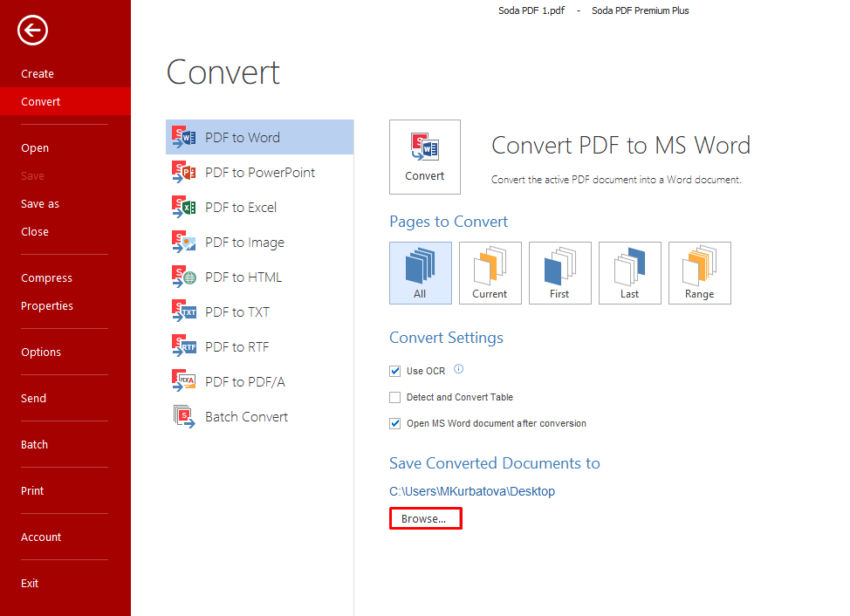Image resolution: width=850 pixels, height=616 pixels.
Task: Open Batch in the sidebar
Action: [x=34, y=444]
